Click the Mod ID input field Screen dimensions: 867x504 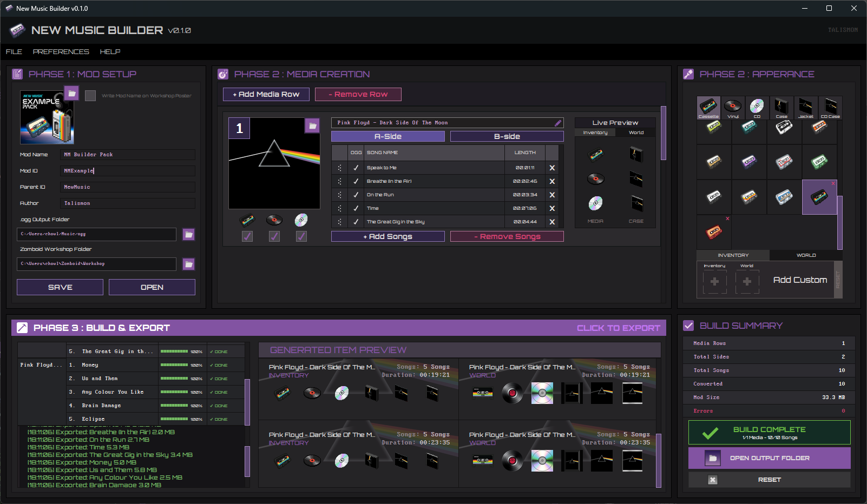point(128,171)
